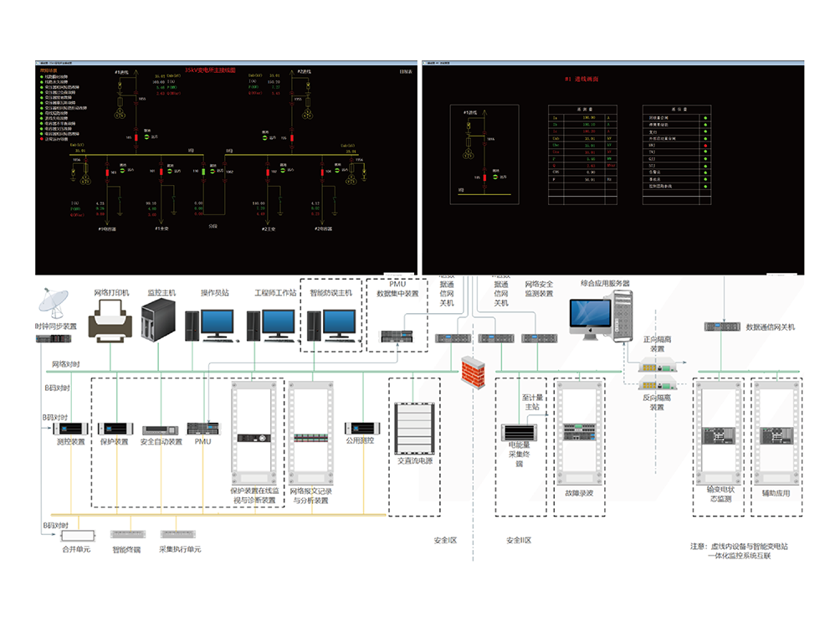The width and height of the screenshot is (840, 622).
Task: Click red indicator at bottom of fault list
Action: (41, 140)
